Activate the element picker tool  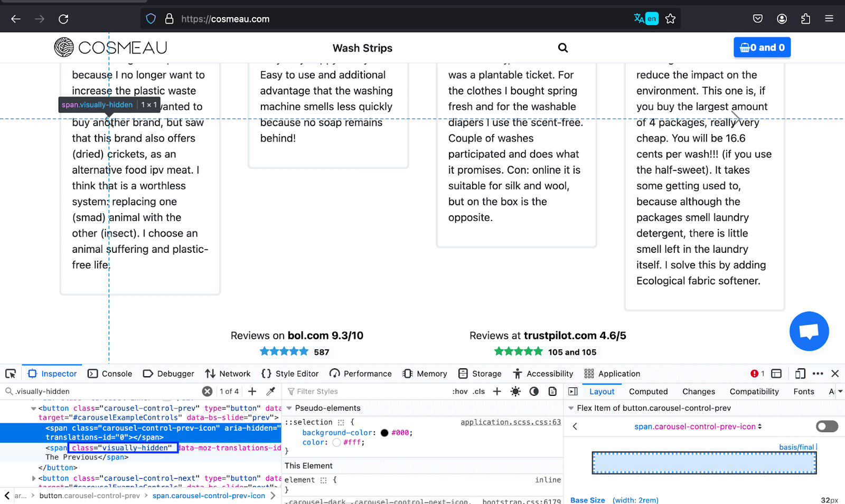coord(11,374)
